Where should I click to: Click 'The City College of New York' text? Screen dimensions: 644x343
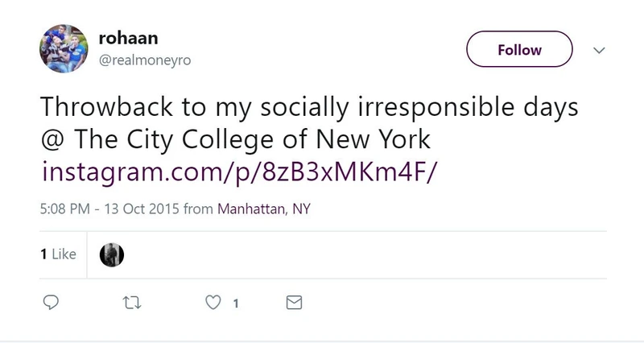pos(253,139)
